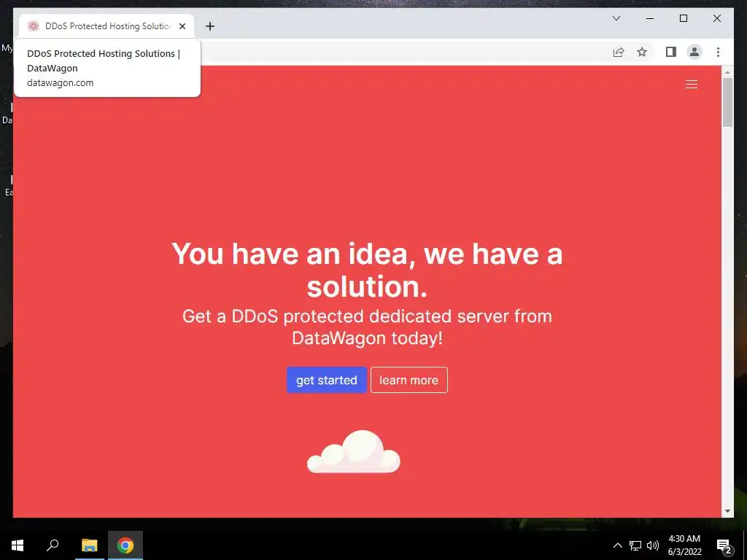Click the scrollbar down arrow
This screenshot has width=747, height=560.
tap(727, 511)
